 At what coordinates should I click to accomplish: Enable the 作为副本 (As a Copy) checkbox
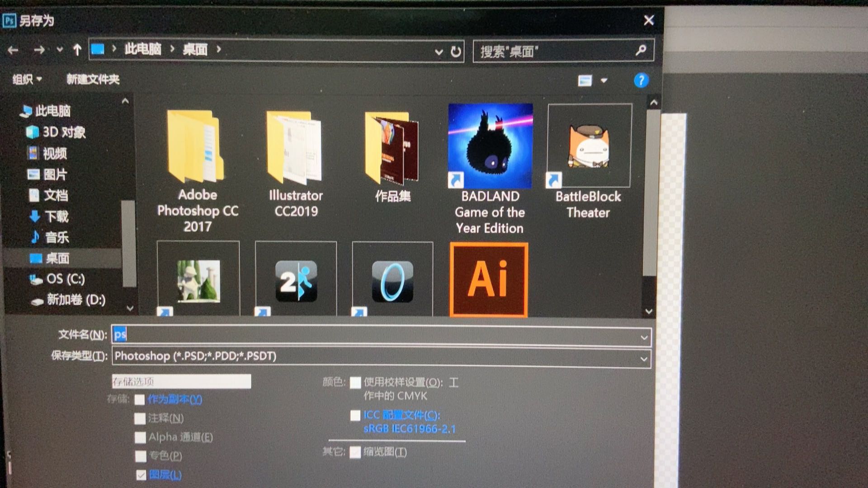[x=140, y=399]
